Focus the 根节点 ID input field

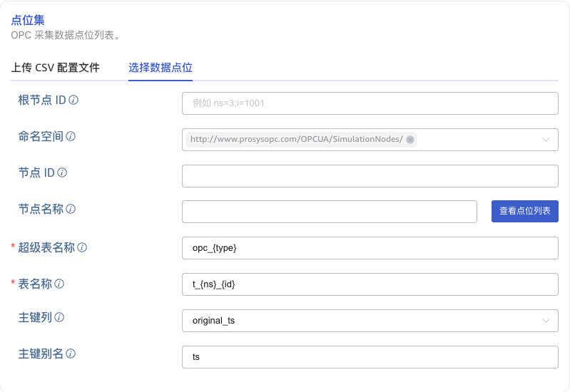point(370,103)
